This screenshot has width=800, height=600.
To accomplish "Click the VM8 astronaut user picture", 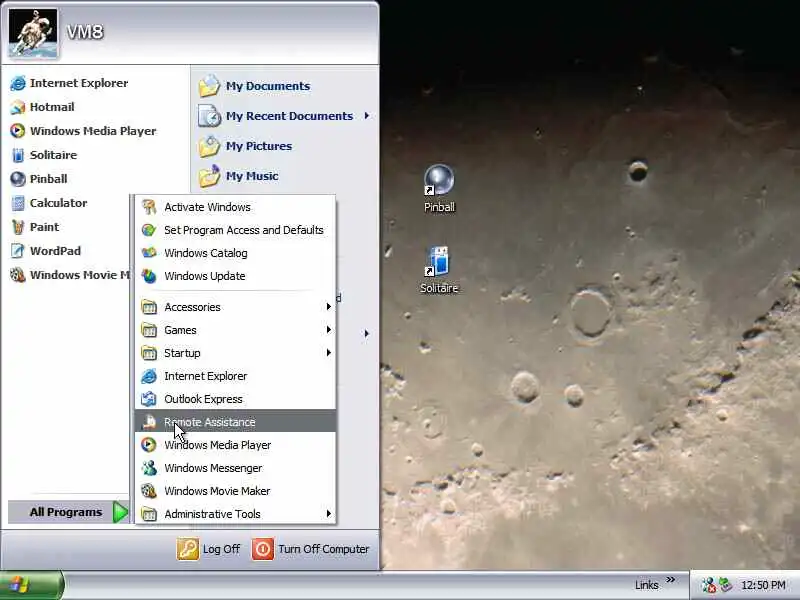I will pos(33,33).
